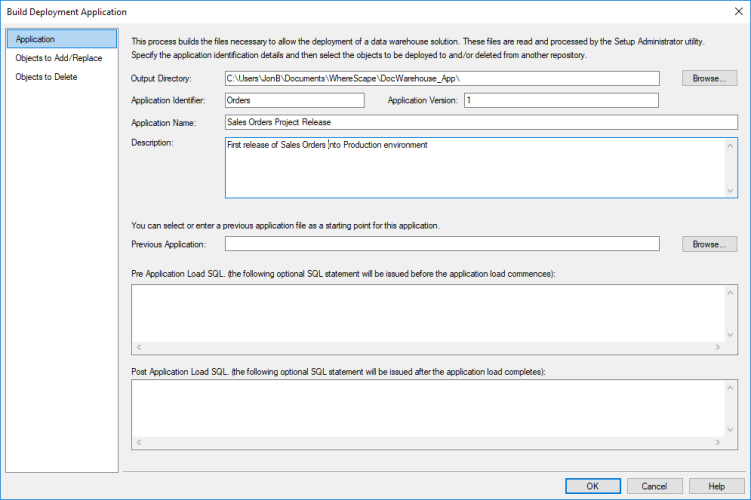
Task: Click Description scrollbar down arrow
Action: pyautogui.click(x=730, y=191)
